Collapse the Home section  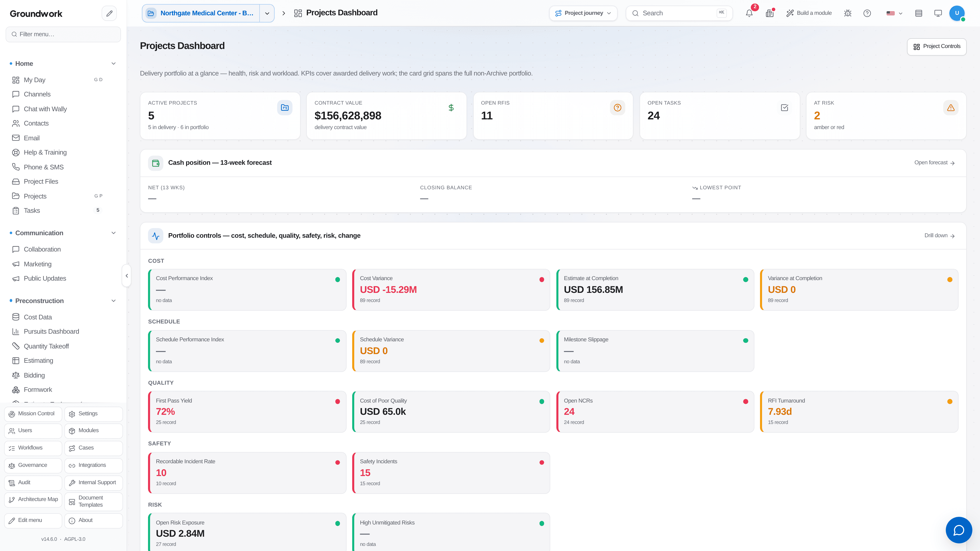click(x=113, y=64)
